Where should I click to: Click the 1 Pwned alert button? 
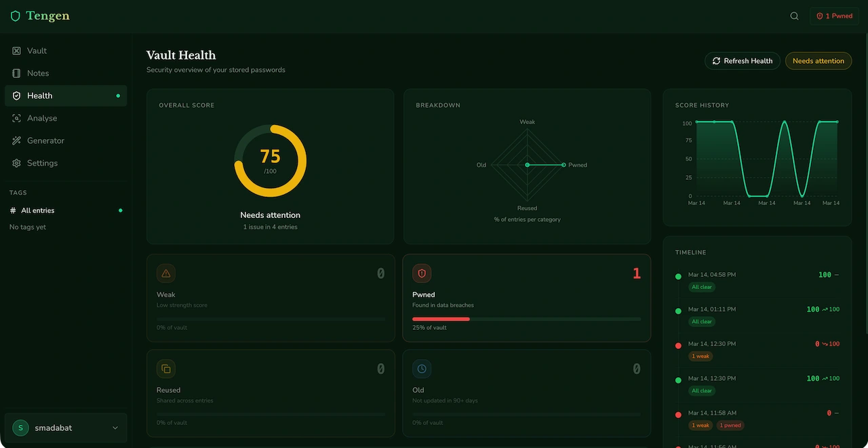[x=834, y=16]
